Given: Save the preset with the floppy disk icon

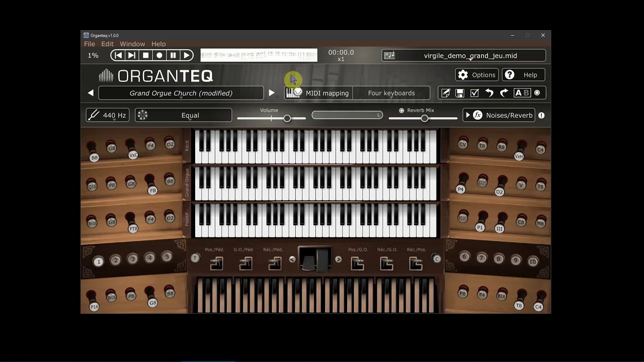Looking at the screenshot, I should click(x=460, y=93).
